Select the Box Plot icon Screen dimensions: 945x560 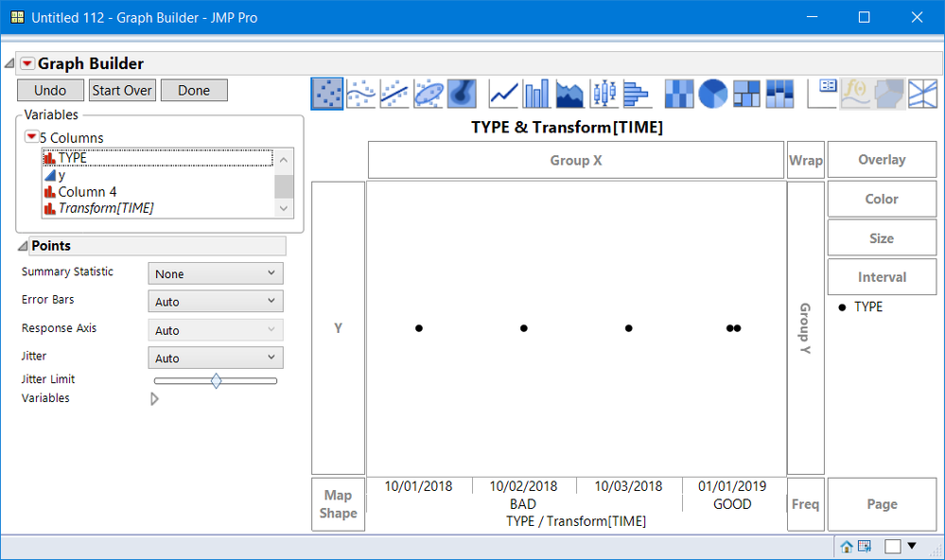click(604, 94)
